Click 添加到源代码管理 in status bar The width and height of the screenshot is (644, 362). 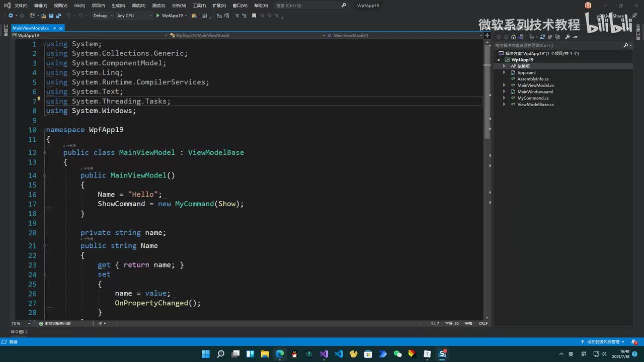point(603,342)
